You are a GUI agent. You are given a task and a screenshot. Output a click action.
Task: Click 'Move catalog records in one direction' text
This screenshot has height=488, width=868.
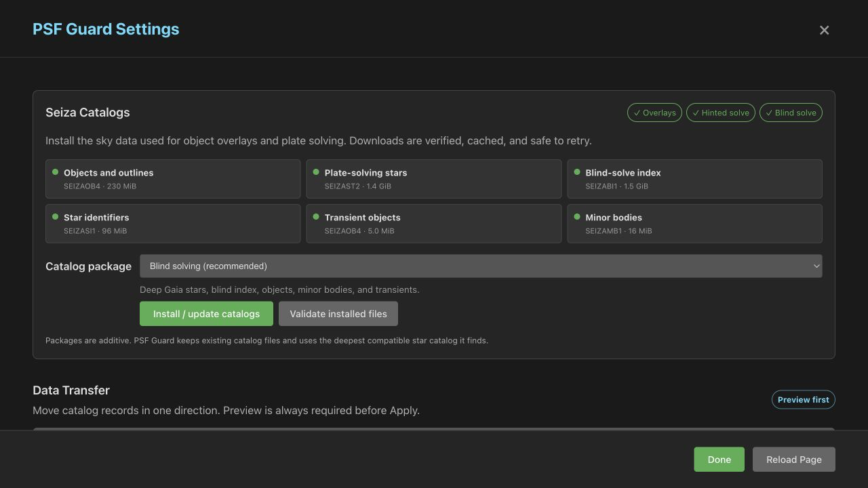(226, 411)
